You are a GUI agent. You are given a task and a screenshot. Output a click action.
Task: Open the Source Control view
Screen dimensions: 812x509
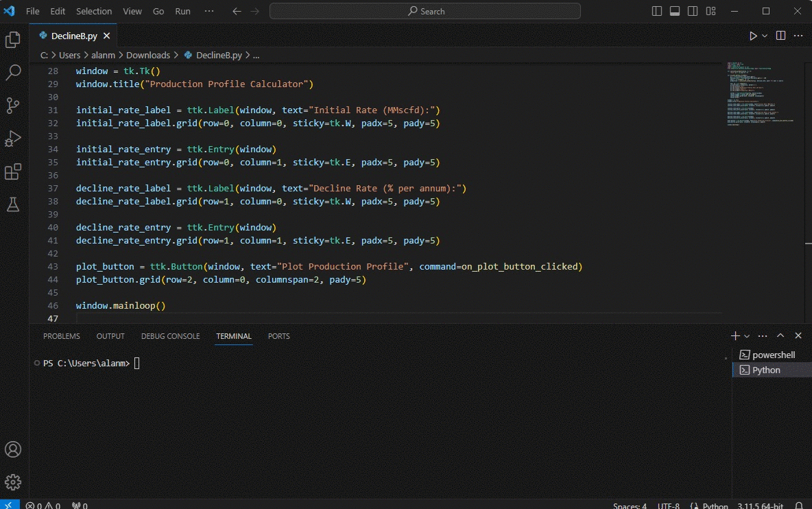point(13,105)
